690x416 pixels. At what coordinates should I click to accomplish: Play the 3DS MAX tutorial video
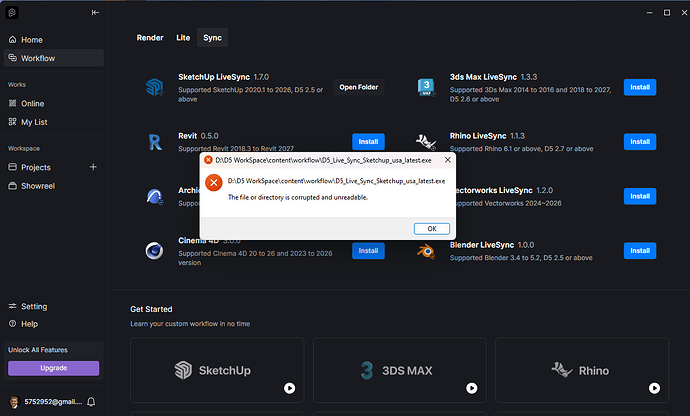click(472, 388)
